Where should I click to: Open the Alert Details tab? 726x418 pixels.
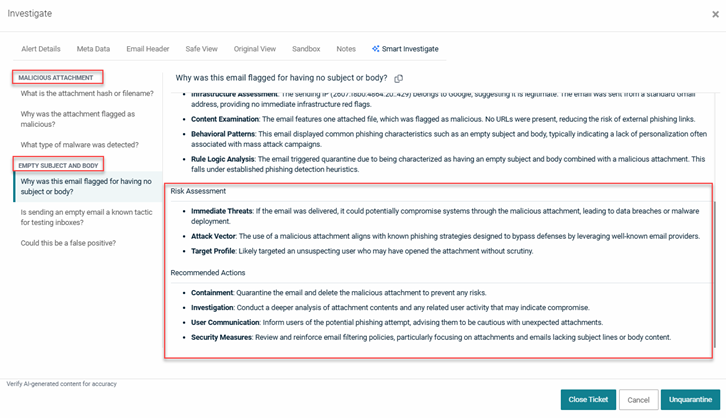pos(41,48)
